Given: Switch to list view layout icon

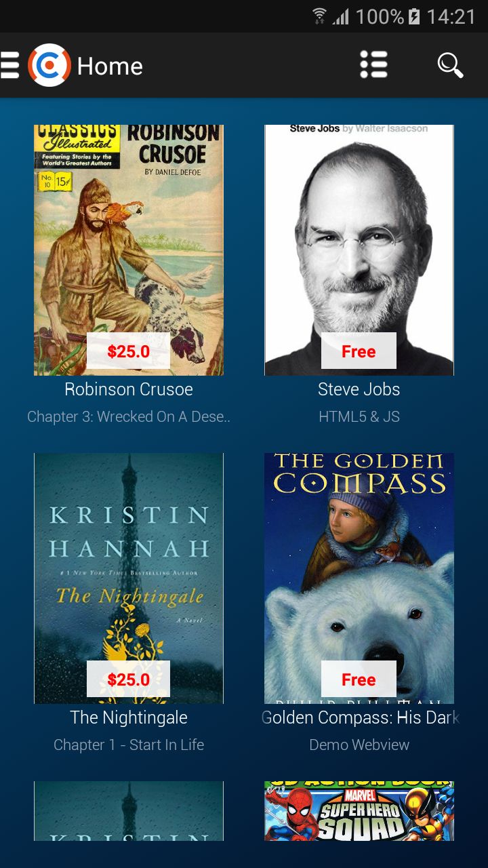Looking at the screenshot, I should click(x=373, y=65).
